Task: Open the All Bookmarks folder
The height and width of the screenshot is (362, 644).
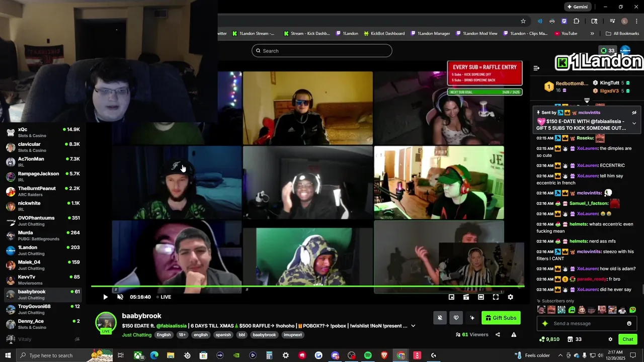Action: [x=622, y=34]
